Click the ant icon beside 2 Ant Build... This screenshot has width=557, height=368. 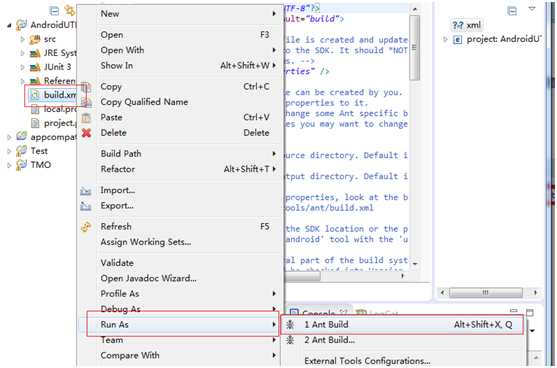coord(290,340)
